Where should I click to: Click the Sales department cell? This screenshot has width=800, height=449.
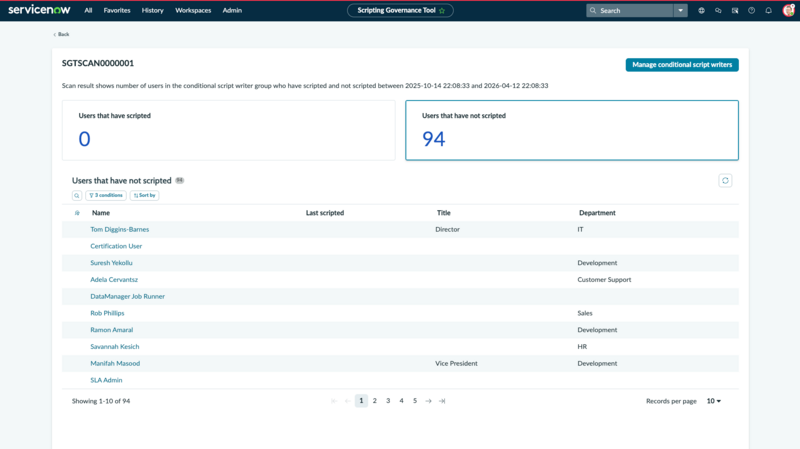tap(585, 313)
